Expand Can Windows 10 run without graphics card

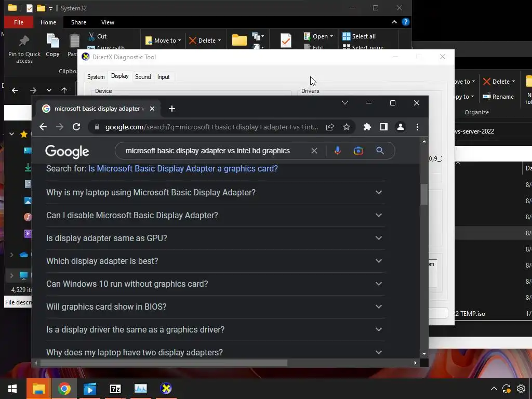pyautogui.click(x=215, y=284)
